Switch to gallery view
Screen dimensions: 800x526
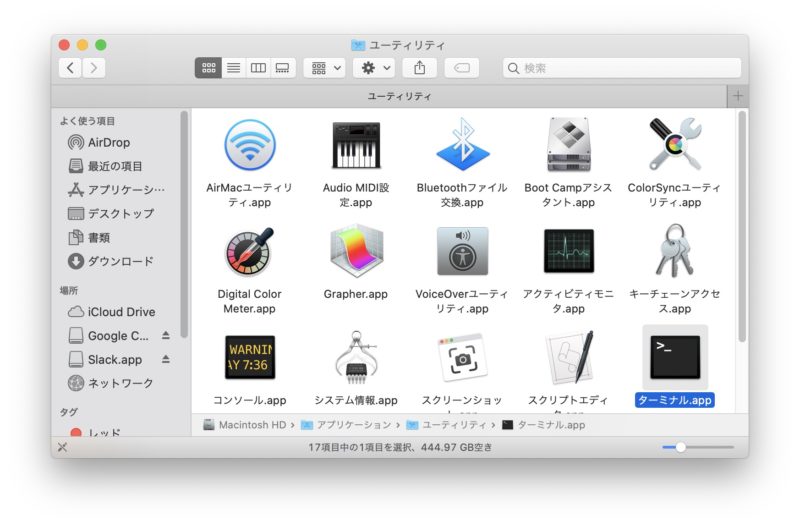tap(283, 68)
